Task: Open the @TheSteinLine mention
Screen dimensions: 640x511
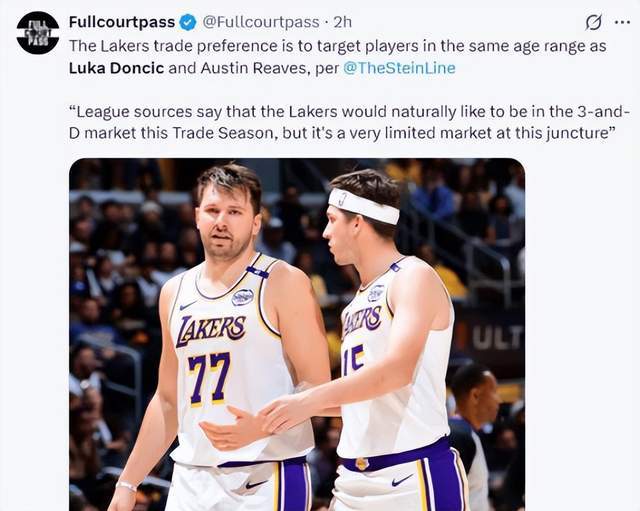Action: 399,68
